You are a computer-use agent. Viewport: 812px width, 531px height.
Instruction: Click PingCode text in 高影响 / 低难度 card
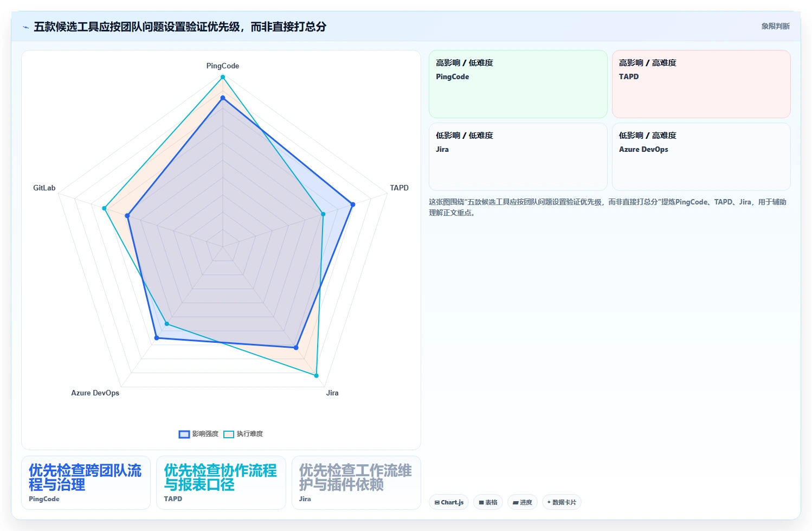(453, 76)
